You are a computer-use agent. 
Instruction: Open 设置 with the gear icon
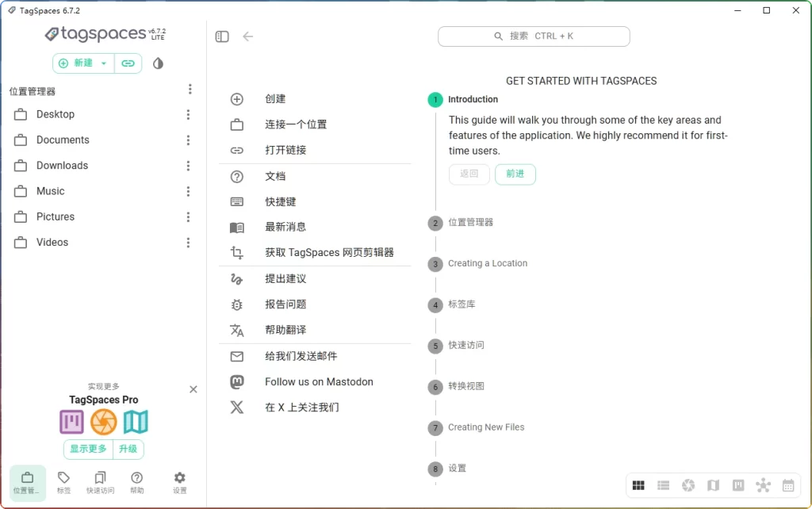point(179,482)
